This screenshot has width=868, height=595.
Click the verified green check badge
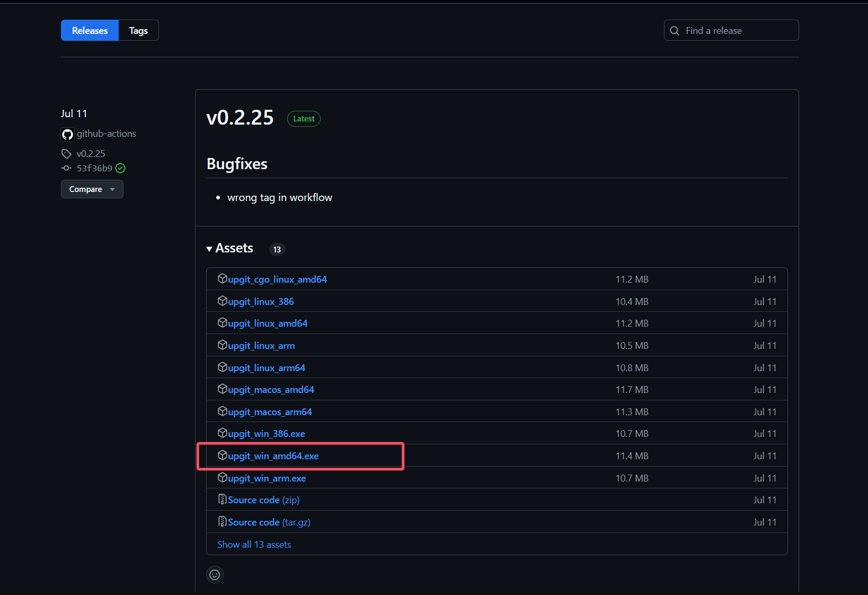[x=120, y=168]
